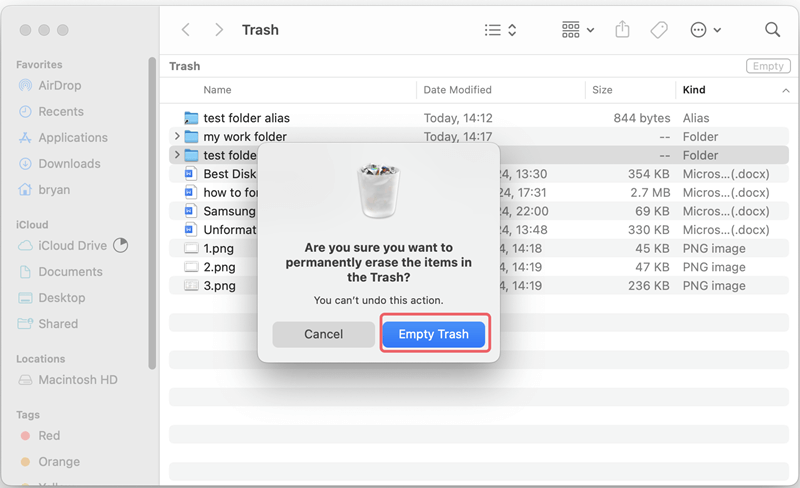Click the 3.png thumbnail icon
This screenshot has width=800, height=488.
(x=191, y=286)
